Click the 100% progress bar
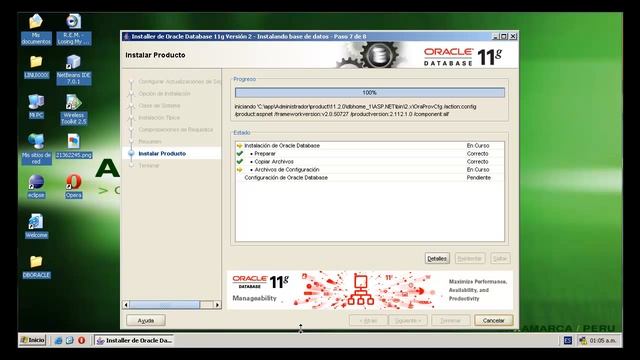 click(369, 93)
